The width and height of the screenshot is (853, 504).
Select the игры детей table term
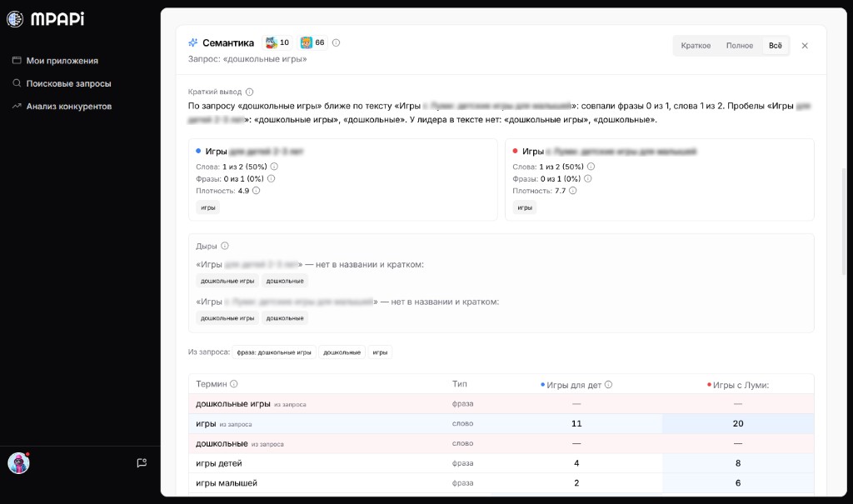coord(219,463)
